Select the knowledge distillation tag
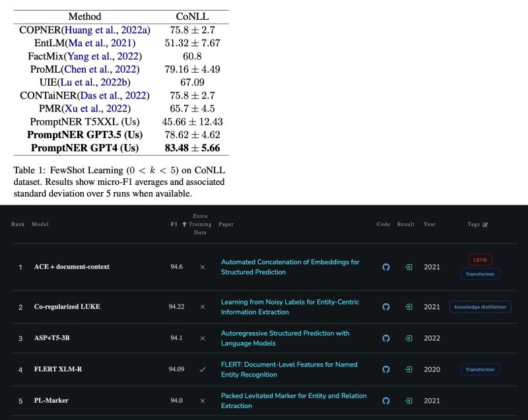The width and height of the screenshot is (528, 420). (x=480, y=307)
